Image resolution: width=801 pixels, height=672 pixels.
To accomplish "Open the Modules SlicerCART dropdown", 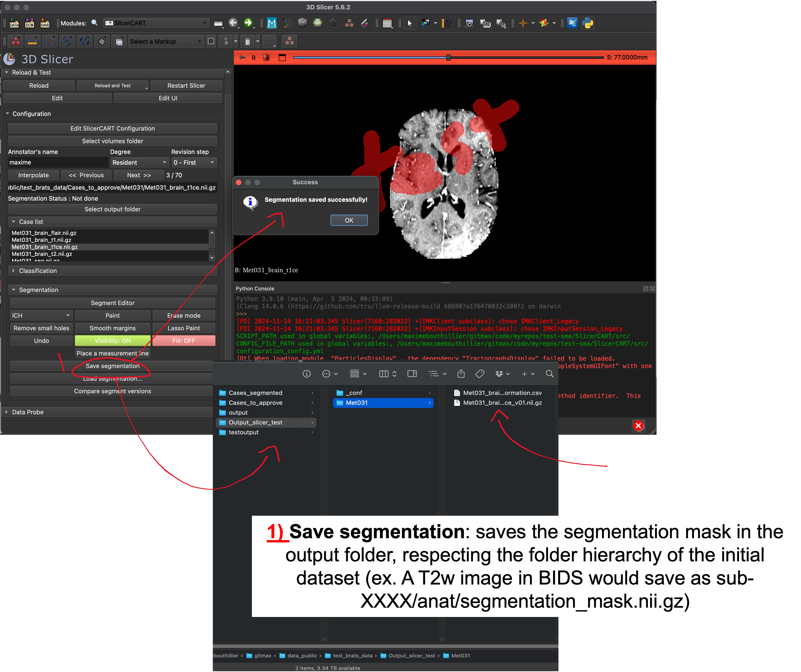I will 156,23.
